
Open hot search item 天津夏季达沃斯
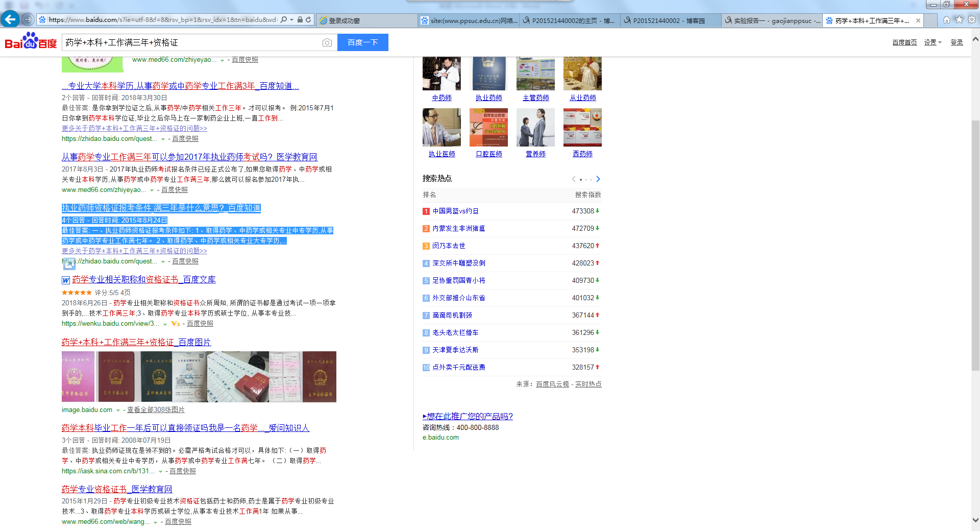click(x=455, y=350)
